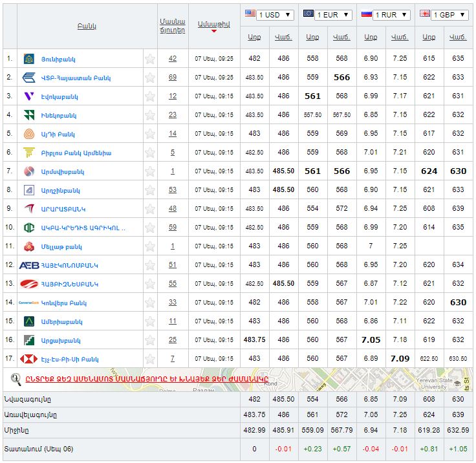Screen dimensions: 476x463
Task: Toggle favorite star for Unibank in row 1
Action: pos(150,59)
